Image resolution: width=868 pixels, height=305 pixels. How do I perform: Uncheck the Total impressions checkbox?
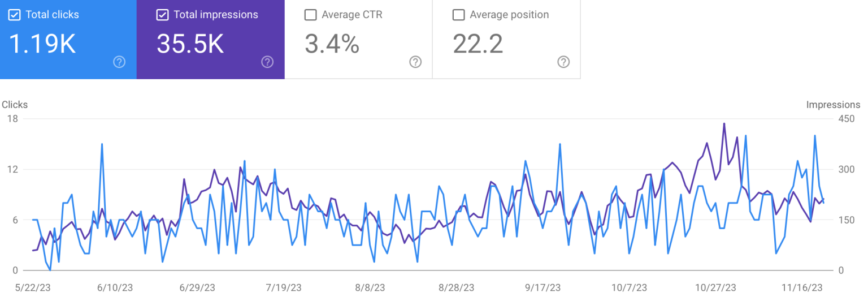(x=162, y=15)
